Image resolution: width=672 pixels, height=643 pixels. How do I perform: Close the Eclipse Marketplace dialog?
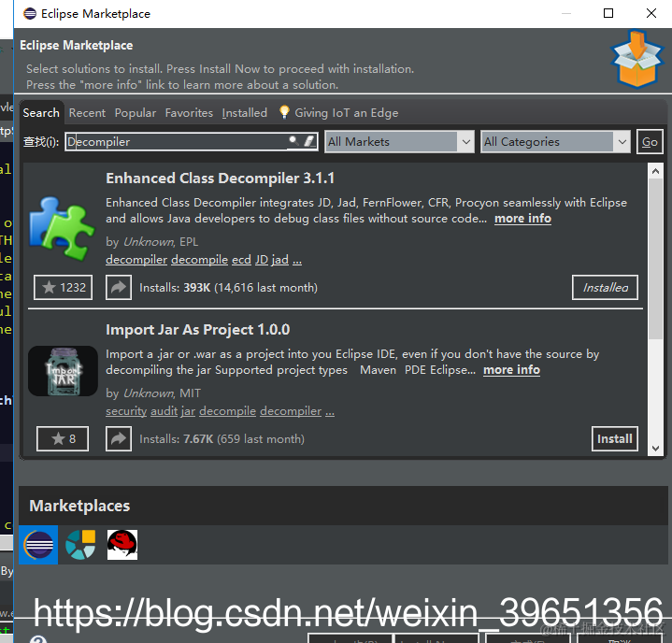click(651, 13)
